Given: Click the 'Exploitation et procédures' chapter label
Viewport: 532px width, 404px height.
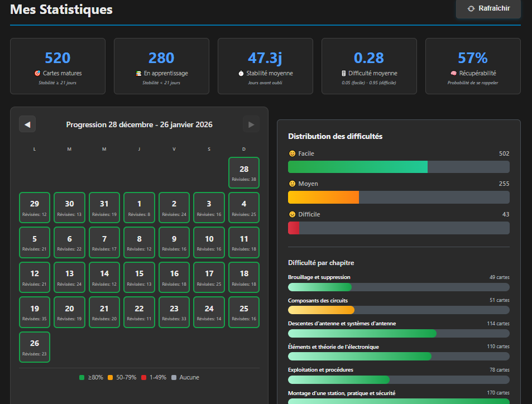Looking at the screenshot, I should (320, 370).
